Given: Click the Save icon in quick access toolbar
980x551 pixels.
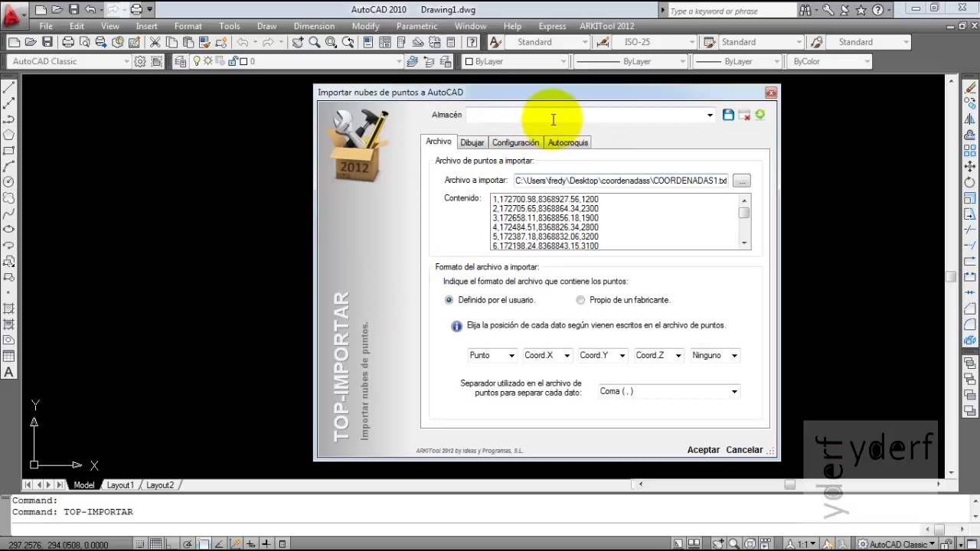Looking at the screenshot, I should (x=73, y=10).
